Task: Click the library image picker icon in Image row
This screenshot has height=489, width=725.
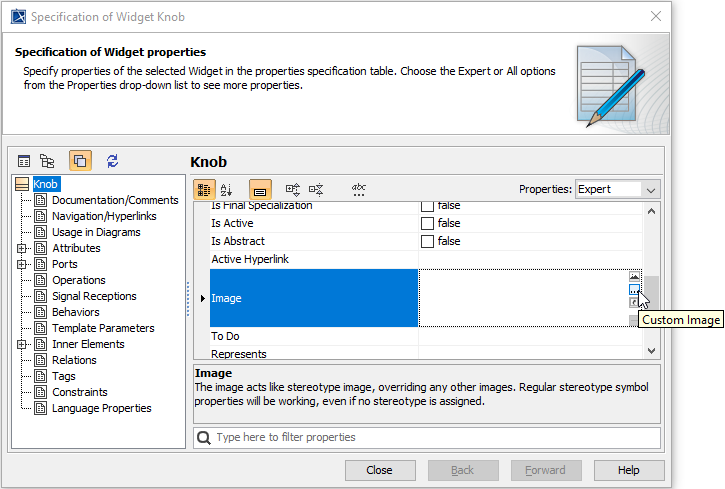Action: click(x=634, y=276)
